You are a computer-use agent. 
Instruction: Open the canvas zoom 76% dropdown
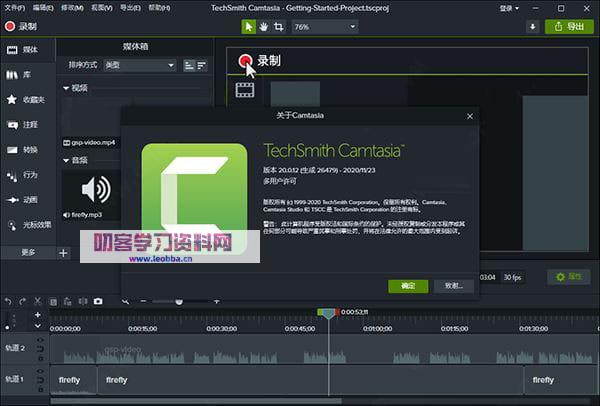click(x=325, y=27)
